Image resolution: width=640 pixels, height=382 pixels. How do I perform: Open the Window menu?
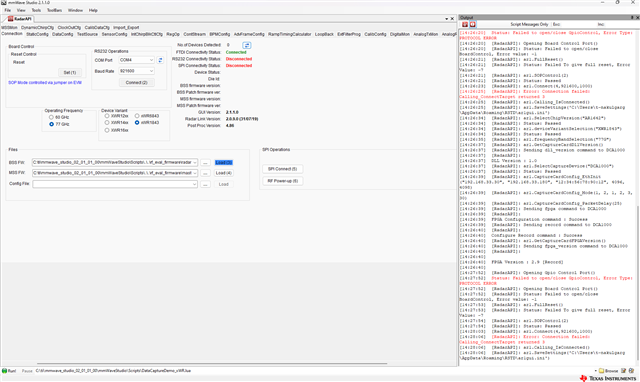click(x=75, y=10)
